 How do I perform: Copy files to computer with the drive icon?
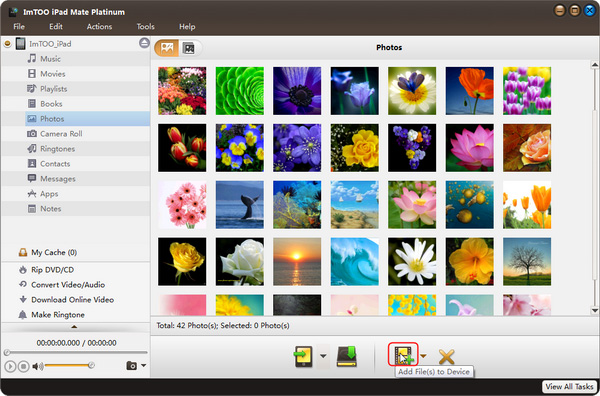[347, 356]
